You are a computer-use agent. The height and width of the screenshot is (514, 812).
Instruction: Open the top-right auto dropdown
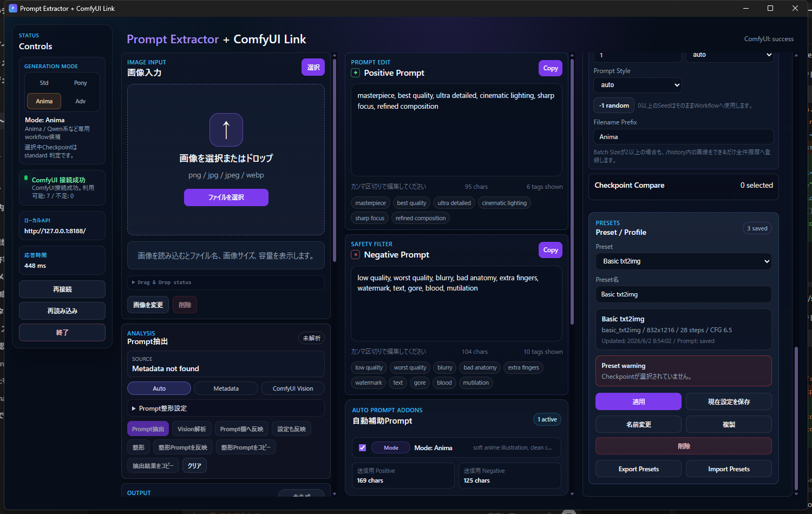pos(731,55)
